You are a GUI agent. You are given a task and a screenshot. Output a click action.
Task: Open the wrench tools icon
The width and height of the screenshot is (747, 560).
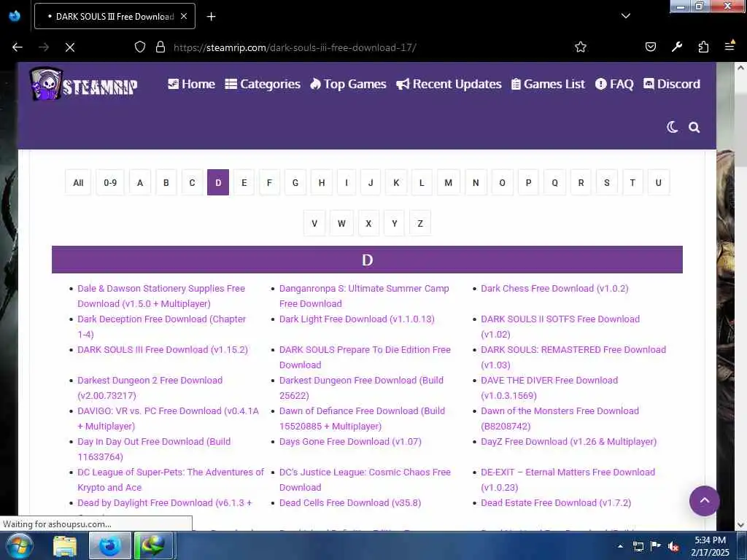[x=676, y=47]
